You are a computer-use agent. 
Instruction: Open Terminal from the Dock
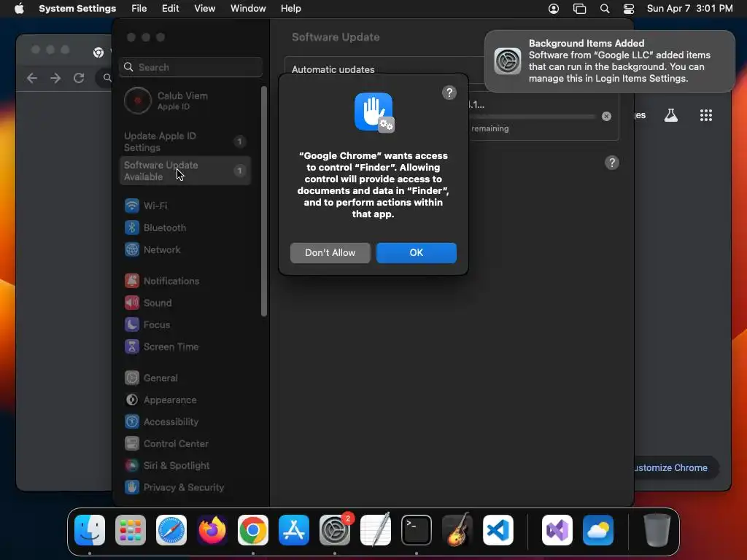[x=417, y=530]
